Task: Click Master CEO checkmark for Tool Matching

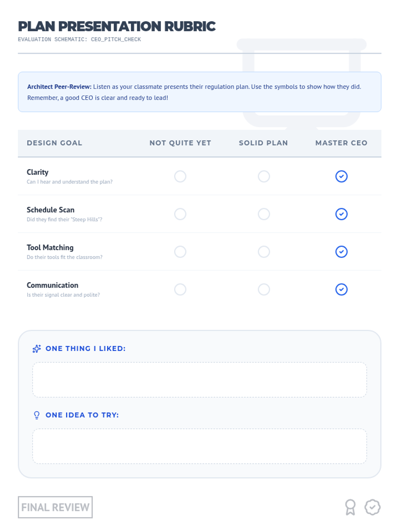Action: tap(341, 252)
